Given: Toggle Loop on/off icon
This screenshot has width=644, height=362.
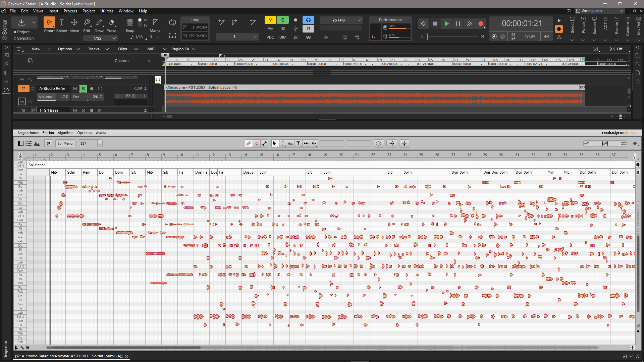Looking at the screenshot, I should [172, 22].
